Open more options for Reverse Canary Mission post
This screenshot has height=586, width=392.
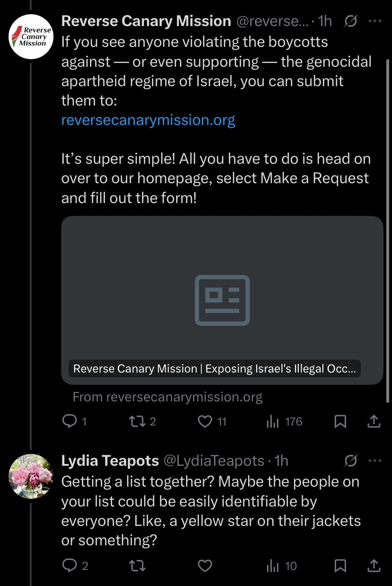point(374,21)
